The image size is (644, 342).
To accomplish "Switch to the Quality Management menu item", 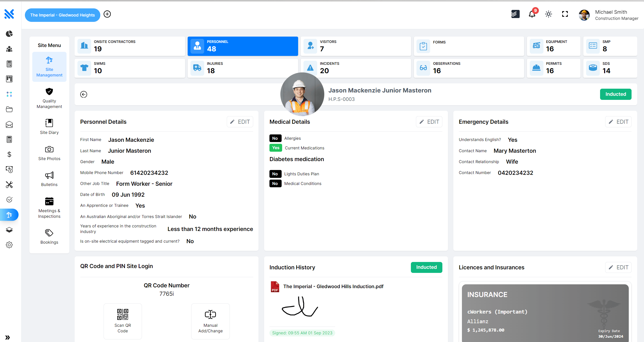I will (x=49, y=98).
